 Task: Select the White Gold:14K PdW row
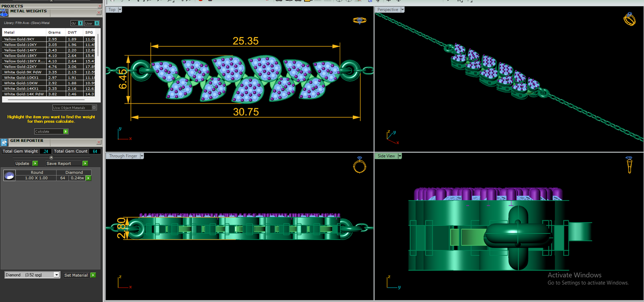click(x=49, y=94)
